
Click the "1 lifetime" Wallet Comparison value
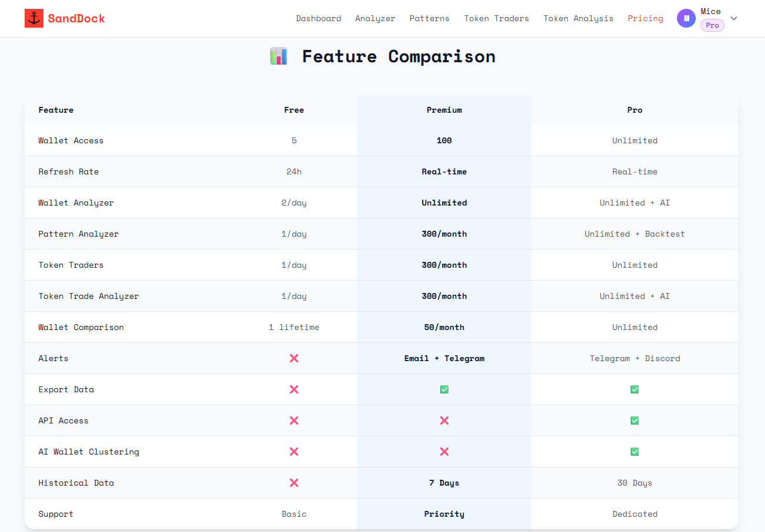(294, 327)
